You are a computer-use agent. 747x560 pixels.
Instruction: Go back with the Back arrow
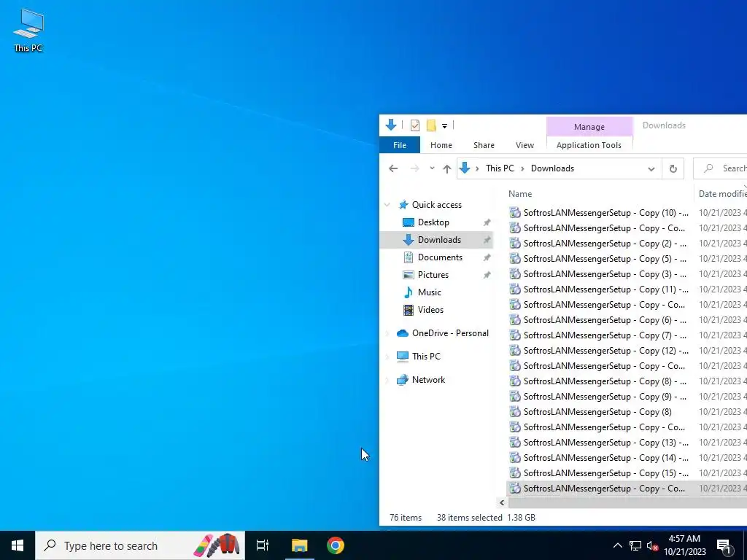point(393,168)
